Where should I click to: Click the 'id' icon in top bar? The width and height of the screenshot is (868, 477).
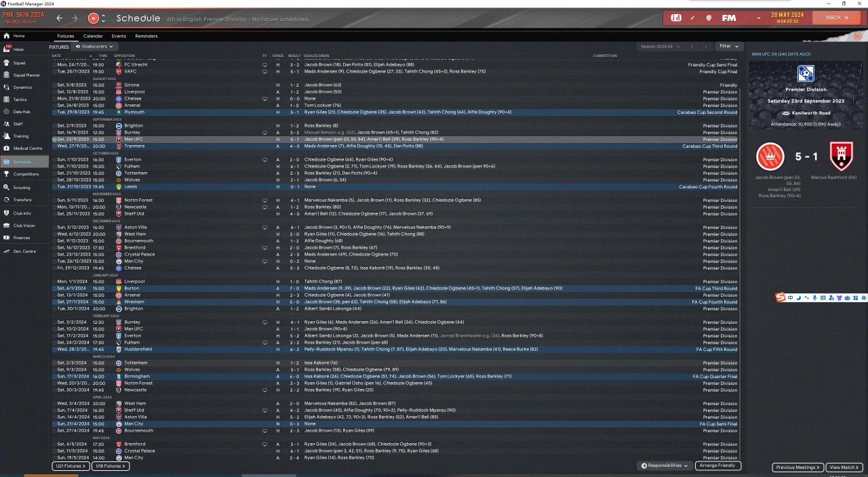click(x=676, y=18)
